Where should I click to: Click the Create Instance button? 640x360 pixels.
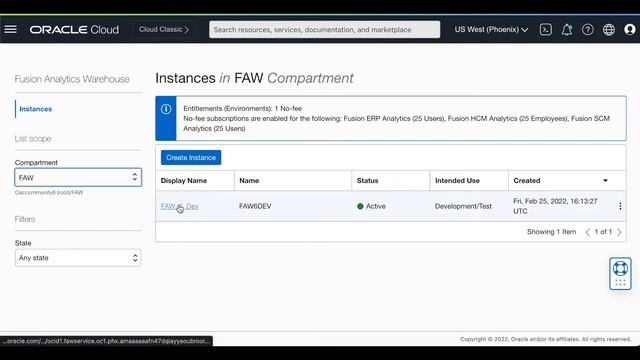click(191, 158)
